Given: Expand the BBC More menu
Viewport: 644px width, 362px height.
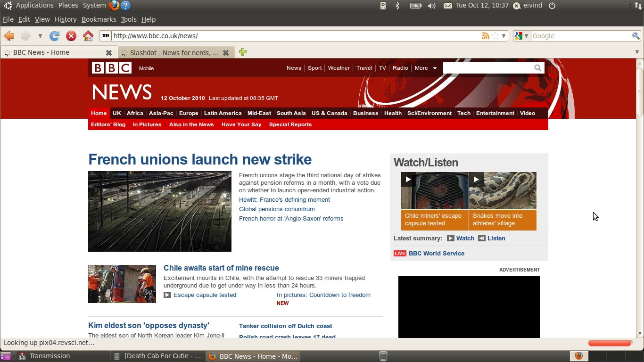Looking at the screenshot, I should [425, 68].
